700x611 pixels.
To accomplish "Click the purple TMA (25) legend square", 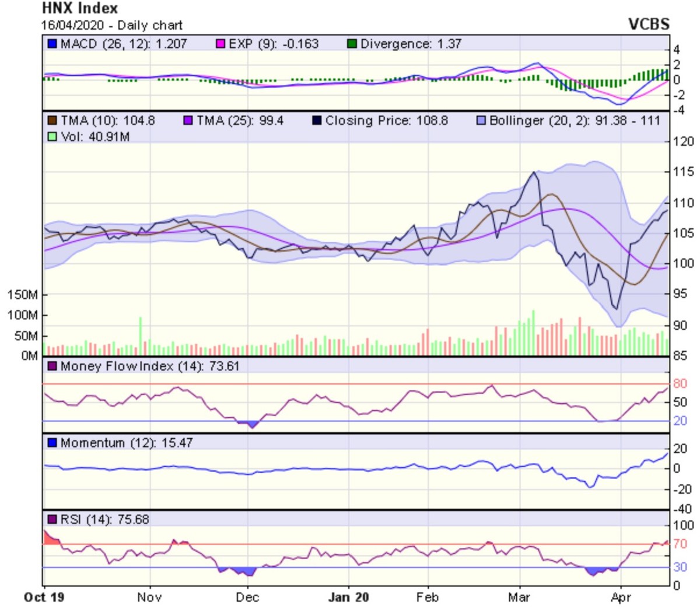I will pyautogui.click(x=188, y=121).
